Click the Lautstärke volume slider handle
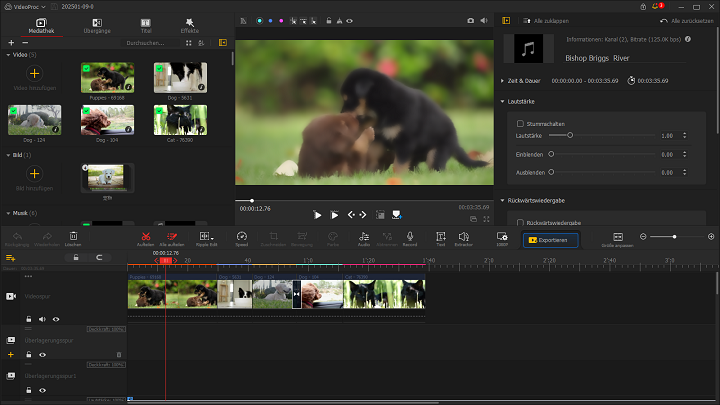This screenshot has height=405, width=720. (569, 134)
